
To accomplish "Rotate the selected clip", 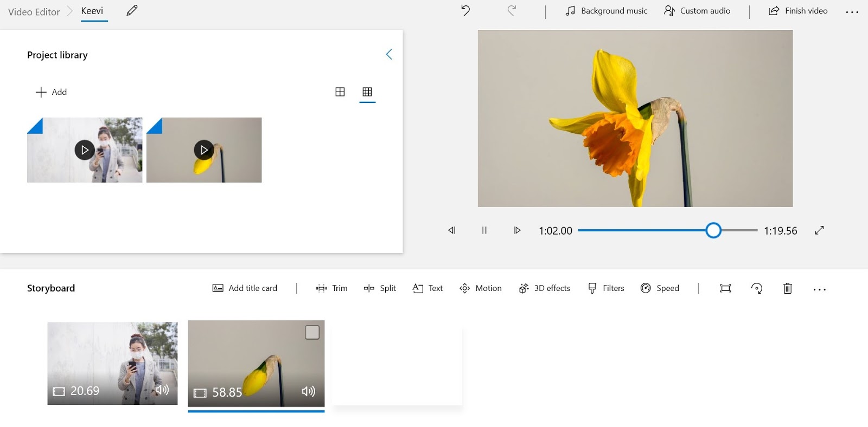I will (x=756, y=288).
